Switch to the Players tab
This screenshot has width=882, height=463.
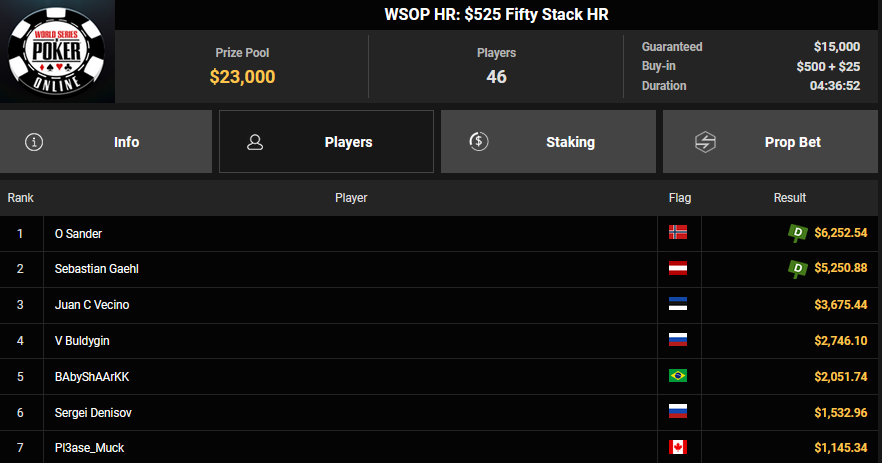[326, 142]
